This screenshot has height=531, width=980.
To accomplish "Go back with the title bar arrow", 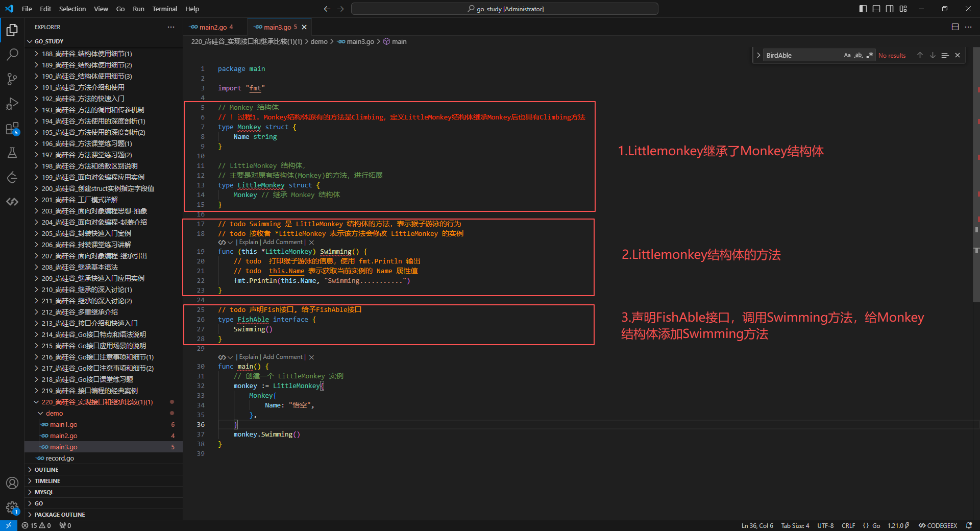I will [x=327, y=9].
